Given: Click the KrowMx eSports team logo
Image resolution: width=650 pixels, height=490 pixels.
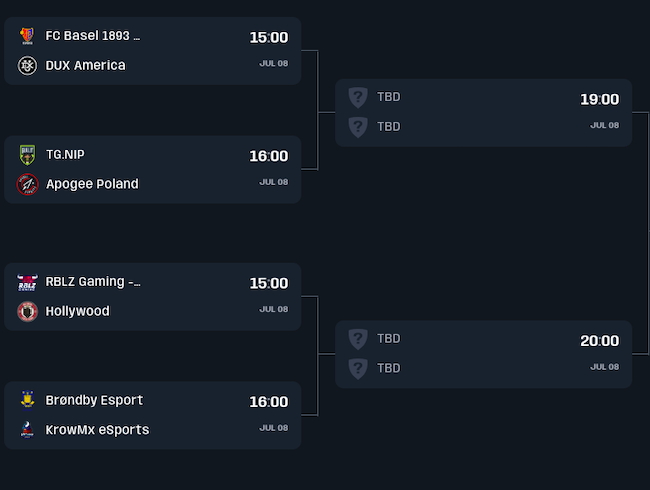Looking at the screenshot, I should coord(27,430).
